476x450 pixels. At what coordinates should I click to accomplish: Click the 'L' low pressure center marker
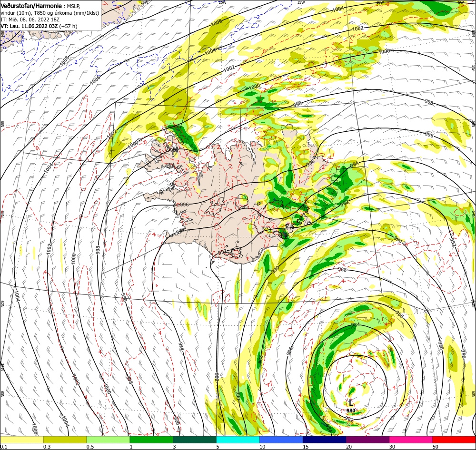351,403
